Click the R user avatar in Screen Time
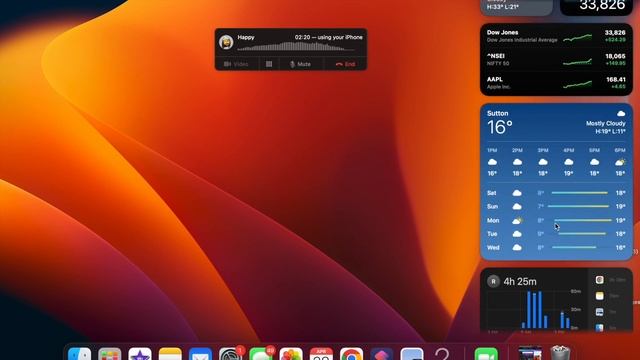This screenshot has width=640, height=360. pos(493,282)
